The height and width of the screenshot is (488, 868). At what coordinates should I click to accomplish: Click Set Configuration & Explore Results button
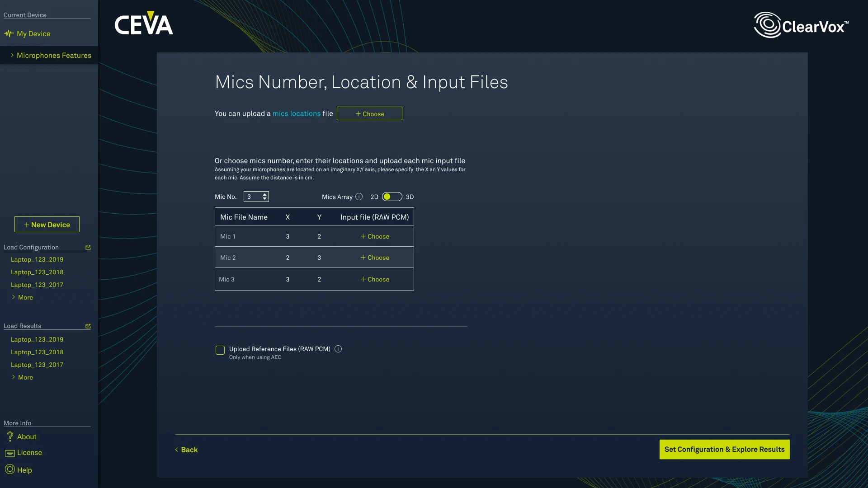point(724,449)
